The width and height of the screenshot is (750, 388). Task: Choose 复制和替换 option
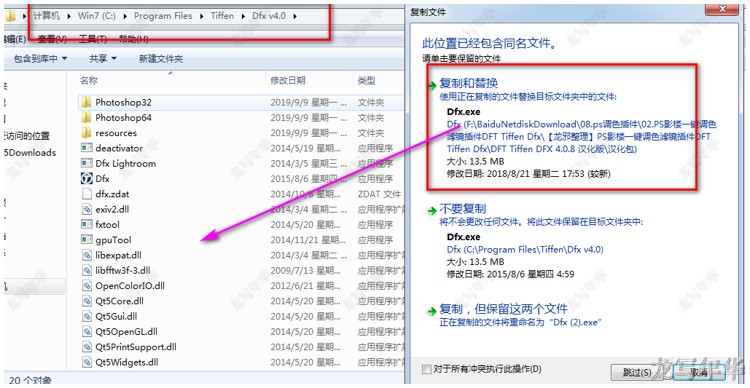[x=469, y=84]
